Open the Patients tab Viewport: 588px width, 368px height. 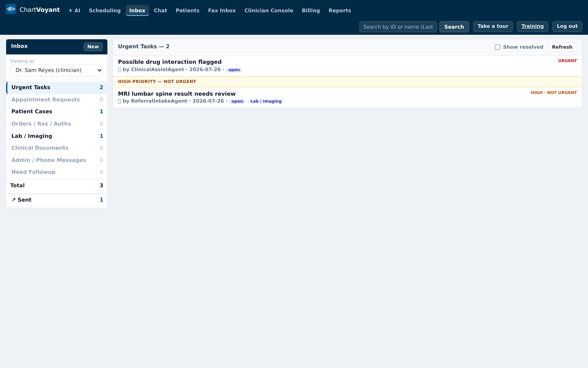pyautogui.click(x=187, y=10)
